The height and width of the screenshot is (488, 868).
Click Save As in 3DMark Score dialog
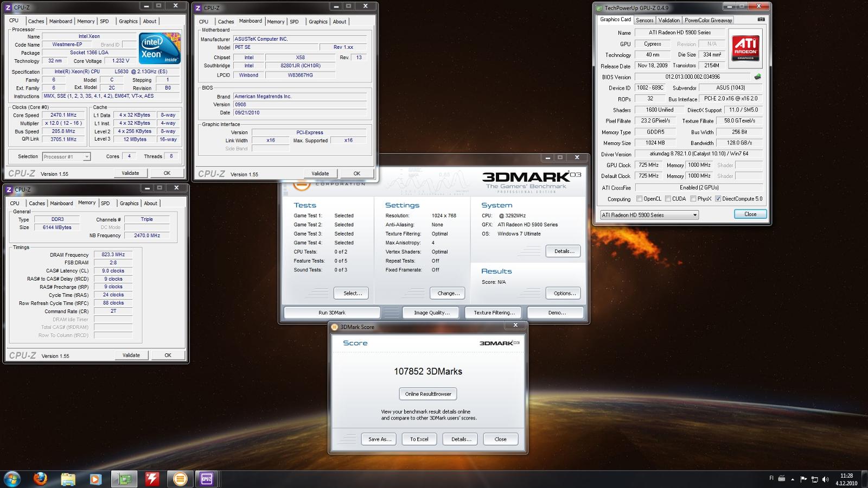point(379,439)
